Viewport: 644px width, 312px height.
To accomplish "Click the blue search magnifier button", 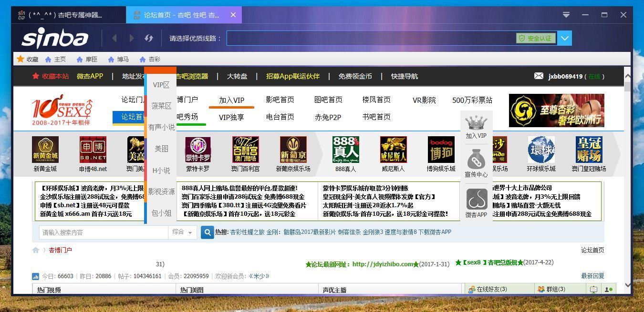I will tap(208, 232).
